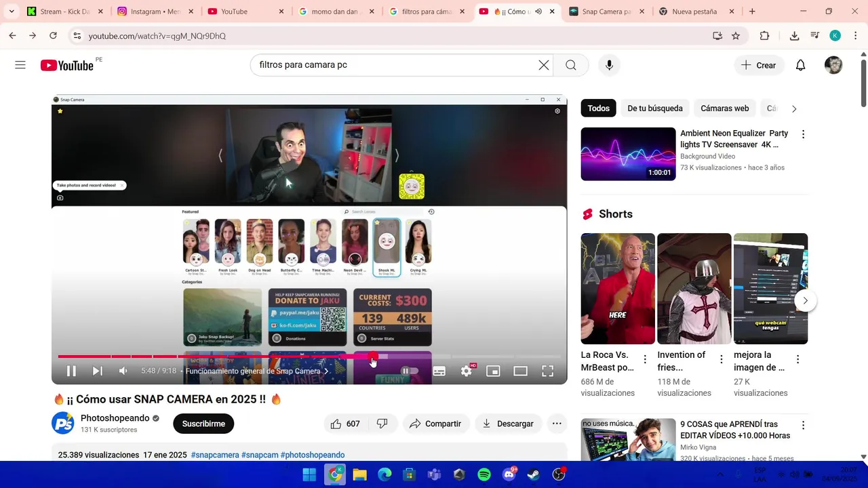Click the #photoshopeando hashtag

point(313,455)
